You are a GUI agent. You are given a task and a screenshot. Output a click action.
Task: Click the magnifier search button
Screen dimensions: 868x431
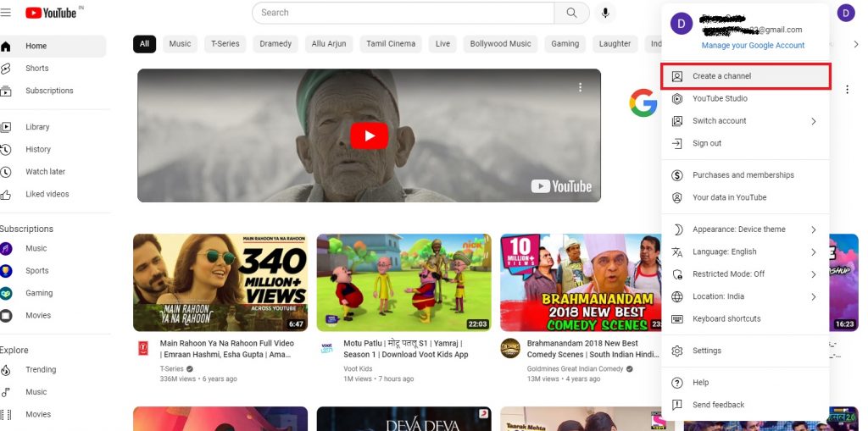coord(572,13)
